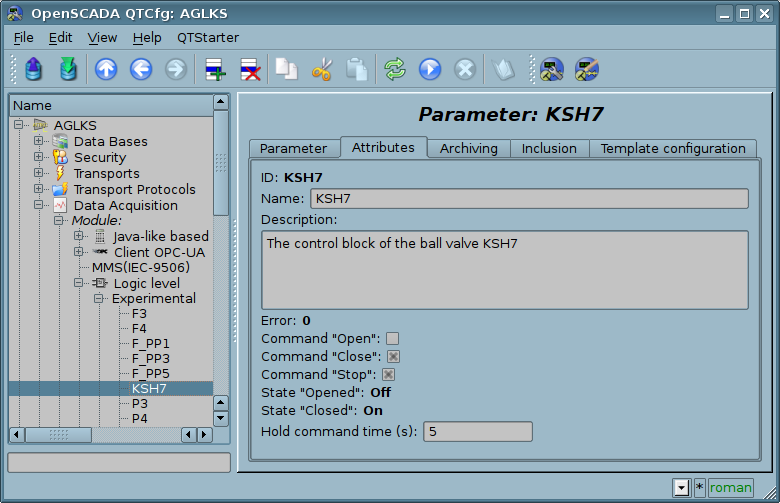Click the Add item toolbar icon
Viewport: 780px width, 503px height.
[x=215, y=69]
